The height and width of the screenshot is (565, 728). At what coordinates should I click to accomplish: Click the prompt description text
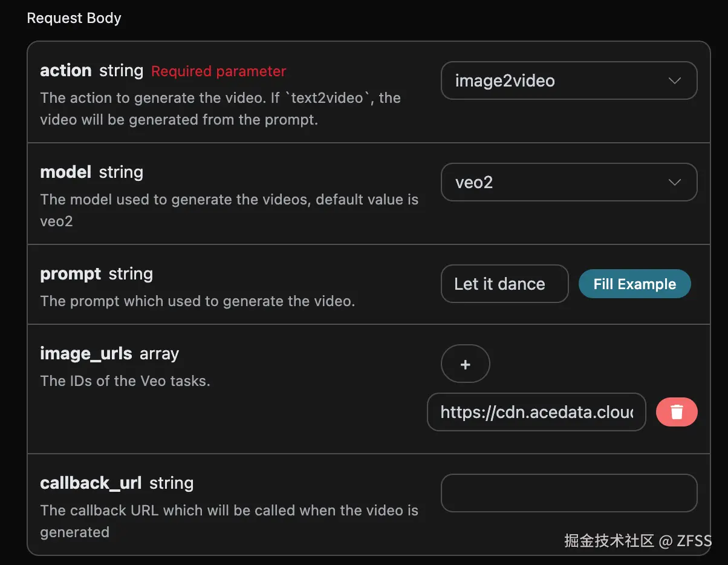coord(197,301)
